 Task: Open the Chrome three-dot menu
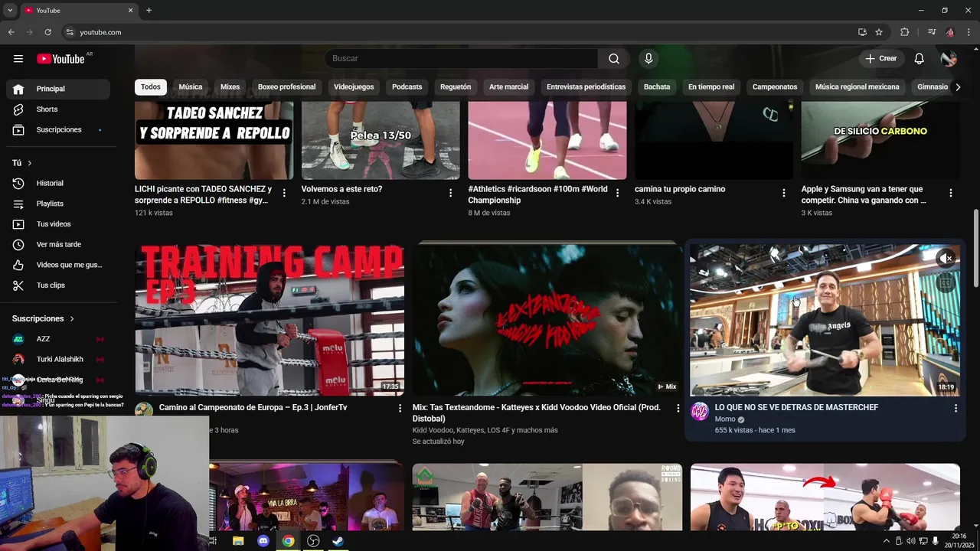(969, 32)
